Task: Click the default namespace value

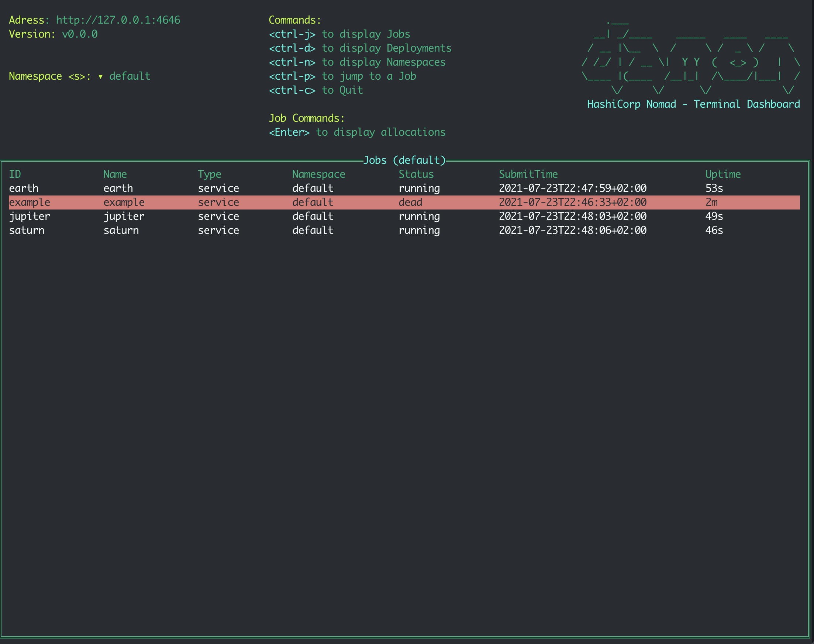Action: pos(130,77)
